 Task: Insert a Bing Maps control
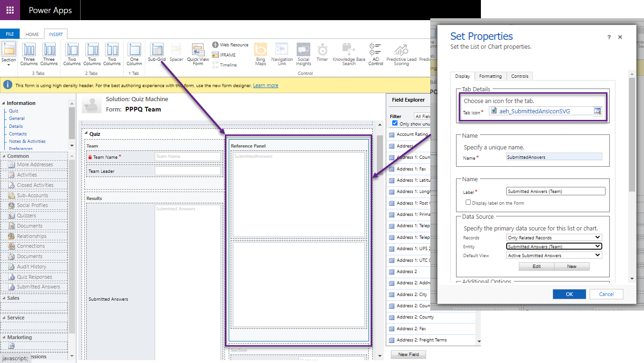pos(260,52)
